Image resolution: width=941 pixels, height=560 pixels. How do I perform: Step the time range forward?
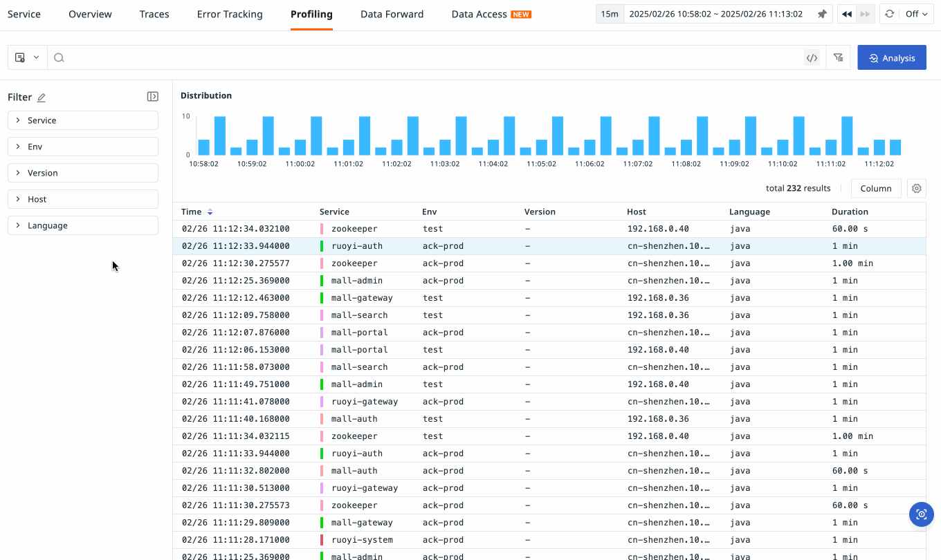click(864, 14)
